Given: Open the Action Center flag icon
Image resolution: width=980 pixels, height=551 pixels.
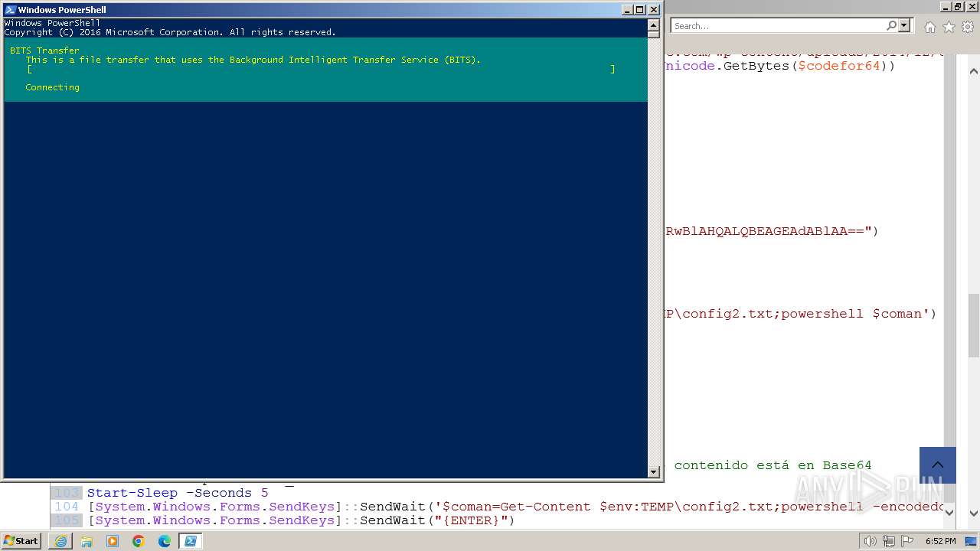Looking at the screenshot, I should pos(908,541).
